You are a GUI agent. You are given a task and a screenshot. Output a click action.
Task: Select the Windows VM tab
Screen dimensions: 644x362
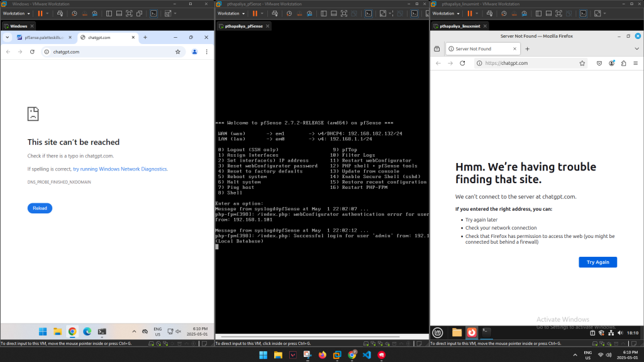tap(18, 26)
